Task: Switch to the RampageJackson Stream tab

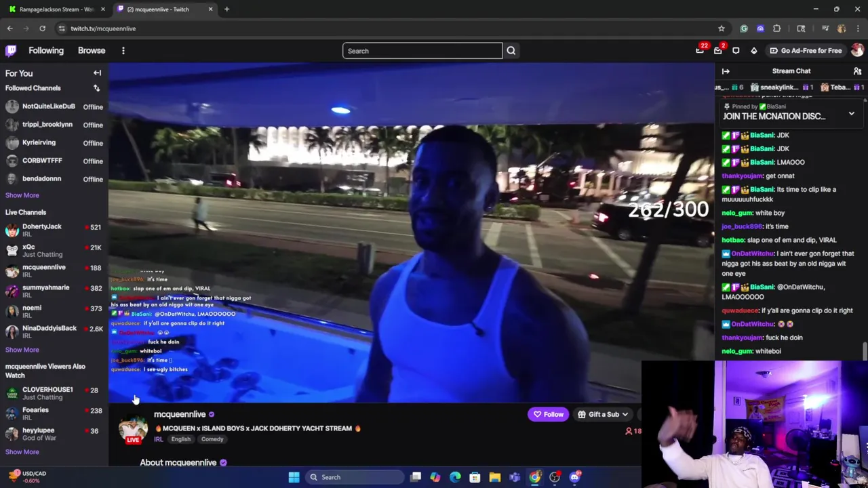Action: [56, 9]
